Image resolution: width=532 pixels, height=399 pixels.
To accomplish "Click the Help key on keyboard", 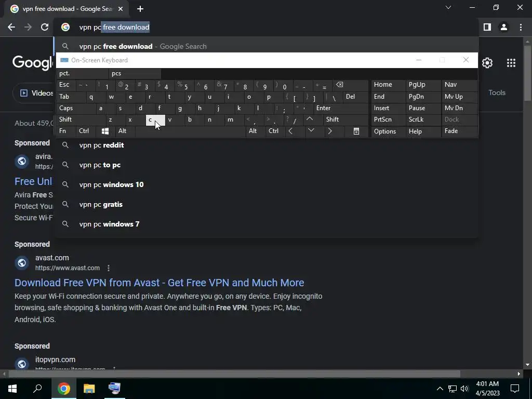I will [x=423, y=131].
